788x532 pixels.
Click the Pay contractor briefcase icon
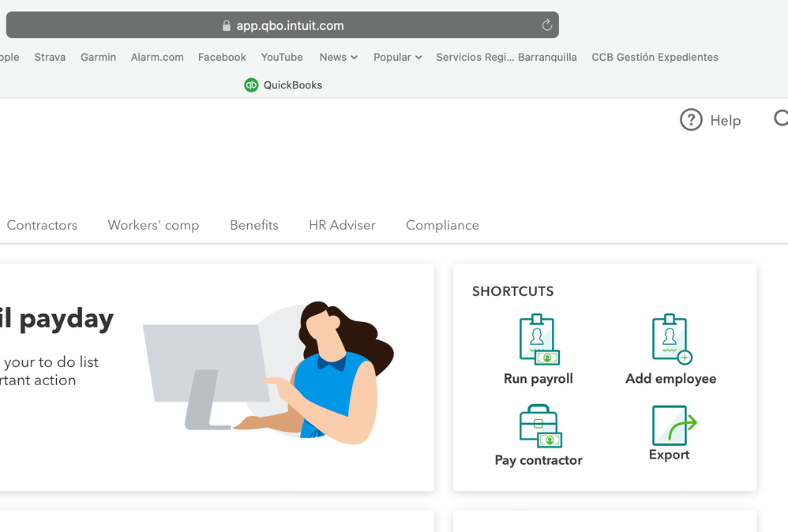coord(540,425)
